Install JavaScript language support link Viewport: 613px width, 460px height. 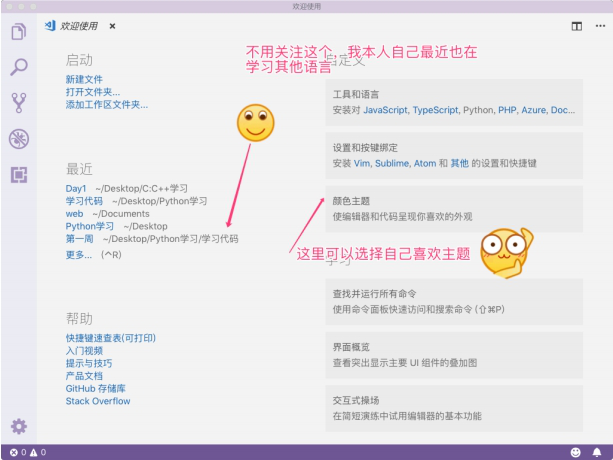[385, 110]
